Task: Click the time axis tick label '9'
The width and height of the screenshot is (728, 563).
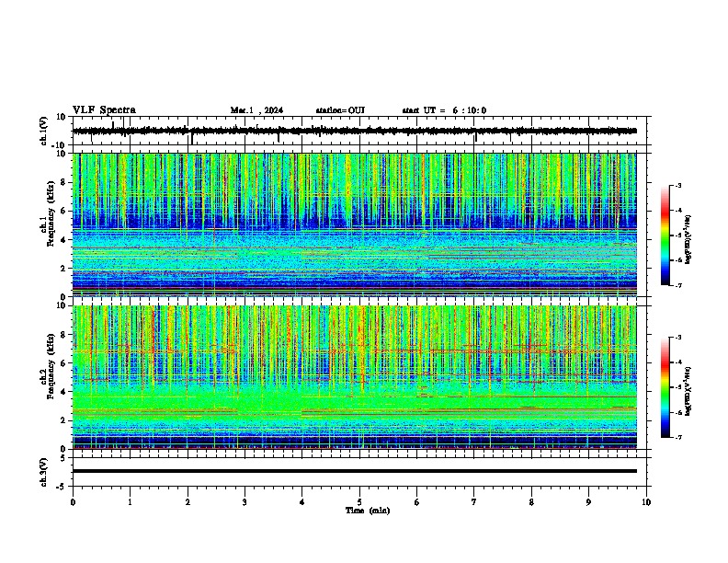Action: click(x=588, y=502)
